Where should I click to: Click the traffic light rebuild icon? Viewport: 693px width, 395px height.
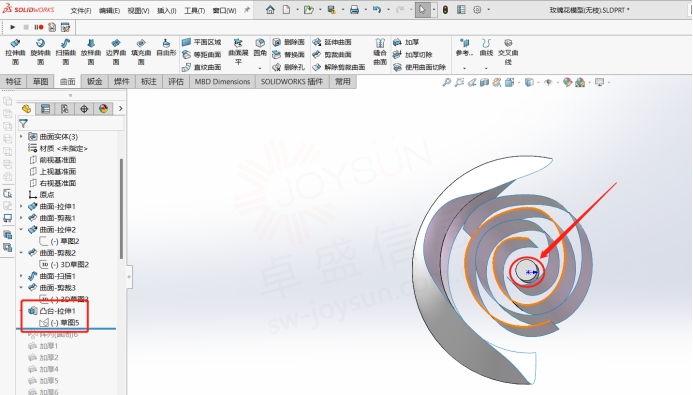pos(446,10)
